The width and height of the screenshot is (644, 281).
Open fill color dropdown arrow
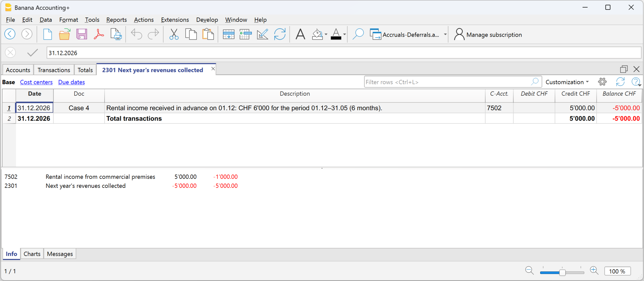[326, 34]
